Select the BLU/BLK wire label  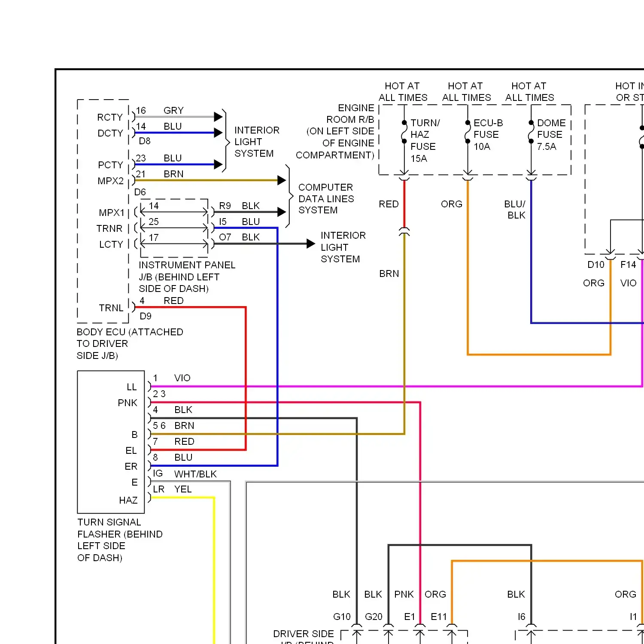(515, 210)
